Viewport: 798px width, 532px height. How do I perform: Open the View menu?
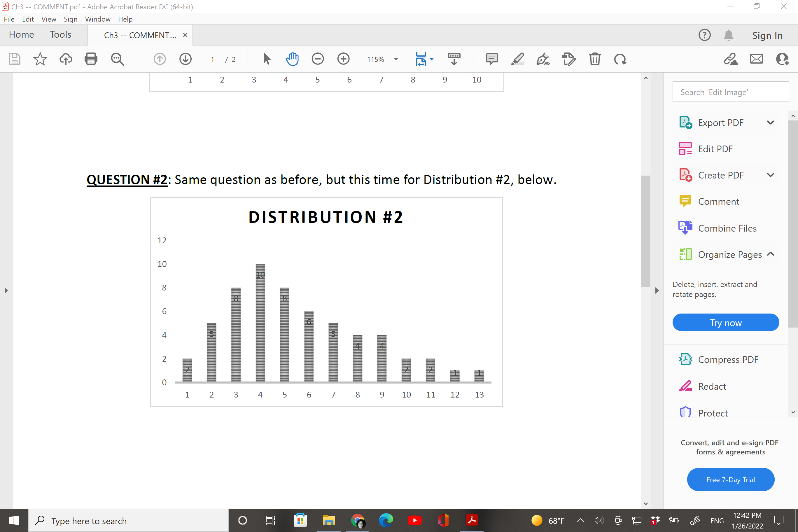[48, 19]
